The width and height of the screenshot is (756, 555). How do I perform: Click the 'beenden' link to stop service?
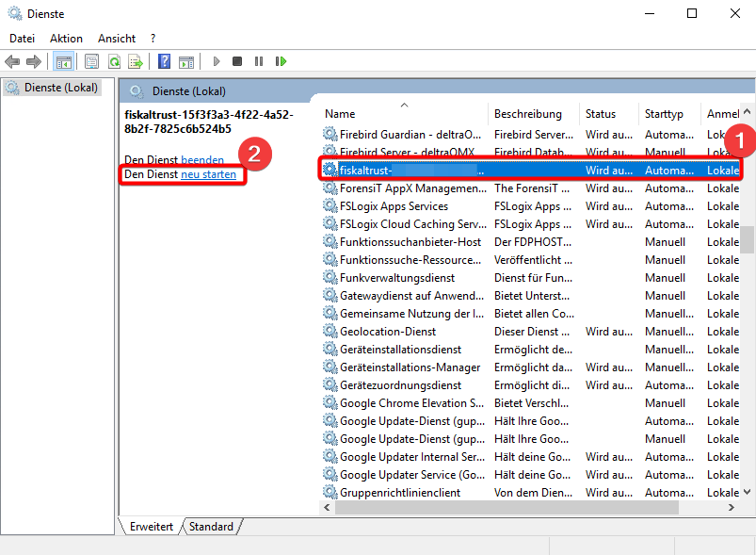tap(202, 160)
